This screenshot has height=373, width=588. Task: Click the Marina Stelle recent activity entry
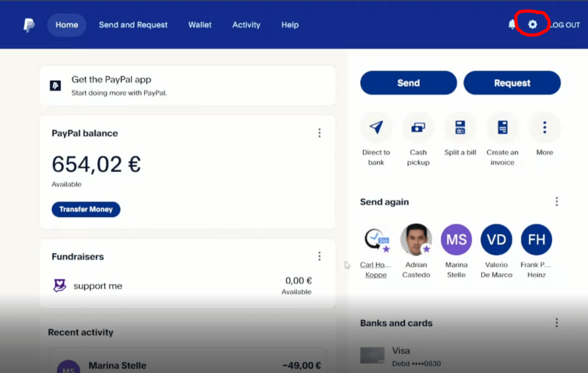(x=188, y=362)
